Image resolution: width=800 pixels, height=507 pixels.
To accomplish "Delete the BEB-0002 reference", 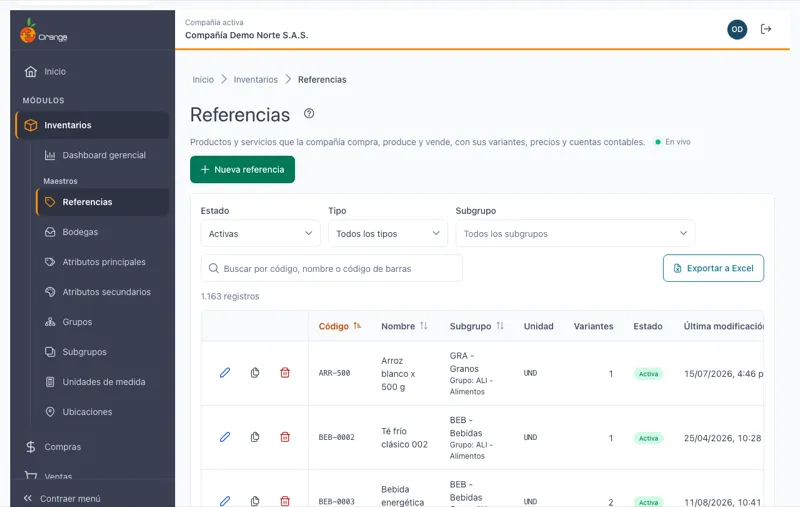I will 285,437.
